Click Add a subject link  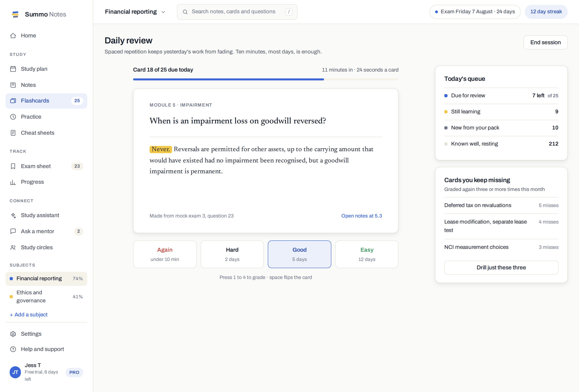pos(28,315)
